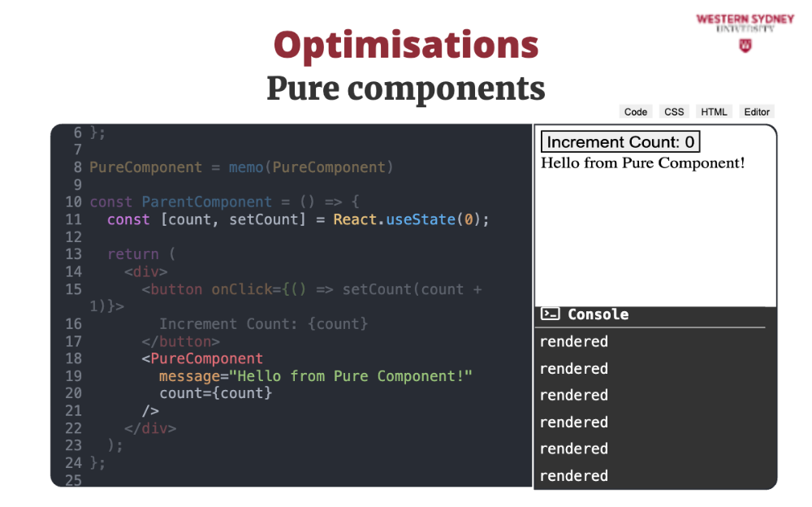Select the HTML tab
The image size is (812, 507).
tap(714, 112)
